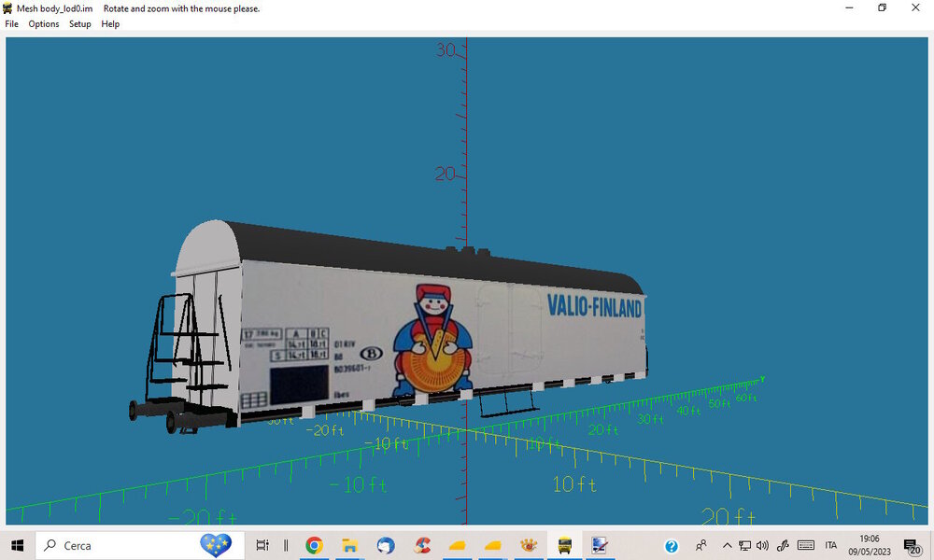Click the cheese mascot figure on the wagon

[x=432, y=339]
